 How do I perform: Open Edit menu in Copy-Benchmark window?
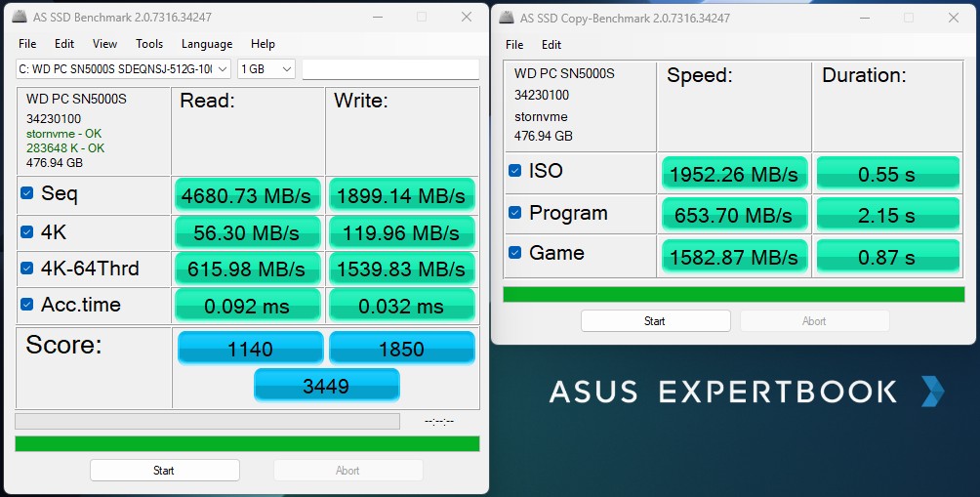(x=551, y=44)
